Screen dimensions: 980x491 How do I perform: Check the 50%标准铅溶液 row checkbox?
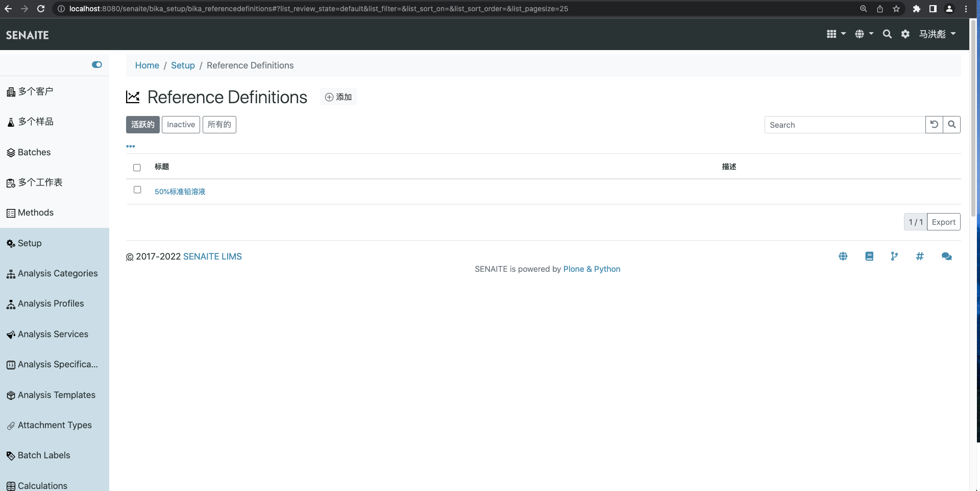click(x=137, y=190)
